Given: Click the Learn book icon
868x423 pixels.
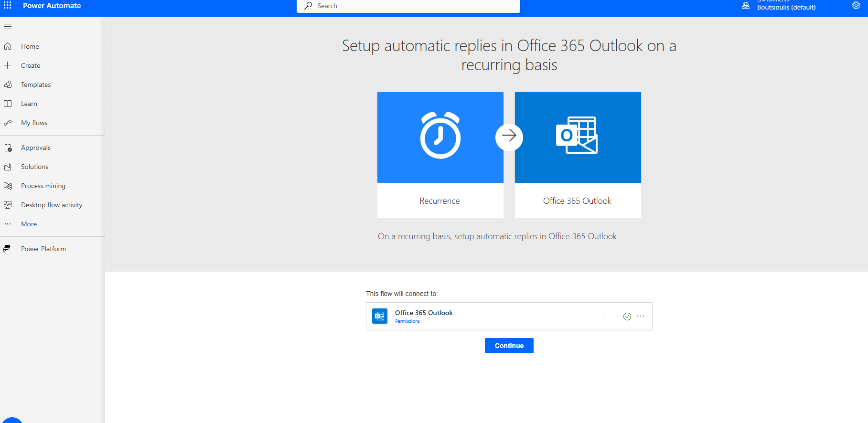Looking at the screenshot, I should pyautogui.click(x=8, y=104).
